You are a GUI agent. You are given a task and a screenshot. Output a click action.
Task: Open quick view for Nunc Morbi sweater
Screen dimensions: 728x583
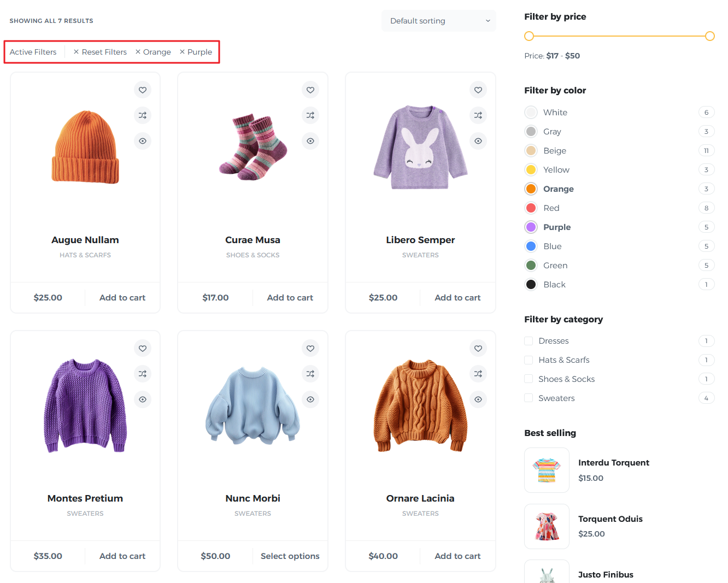pyautogui.click(x=310, y=399)
